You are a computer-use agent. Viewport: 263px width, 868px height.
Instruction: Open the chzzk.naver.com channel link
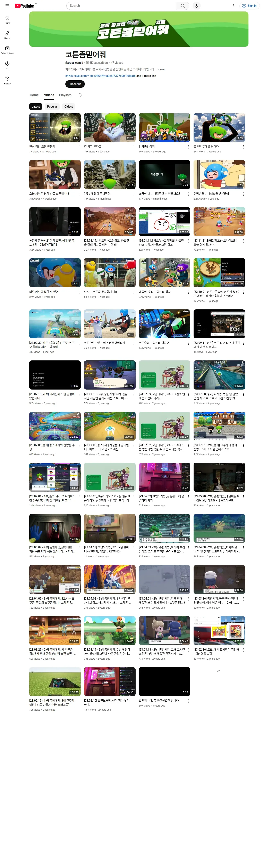point(100,76)
